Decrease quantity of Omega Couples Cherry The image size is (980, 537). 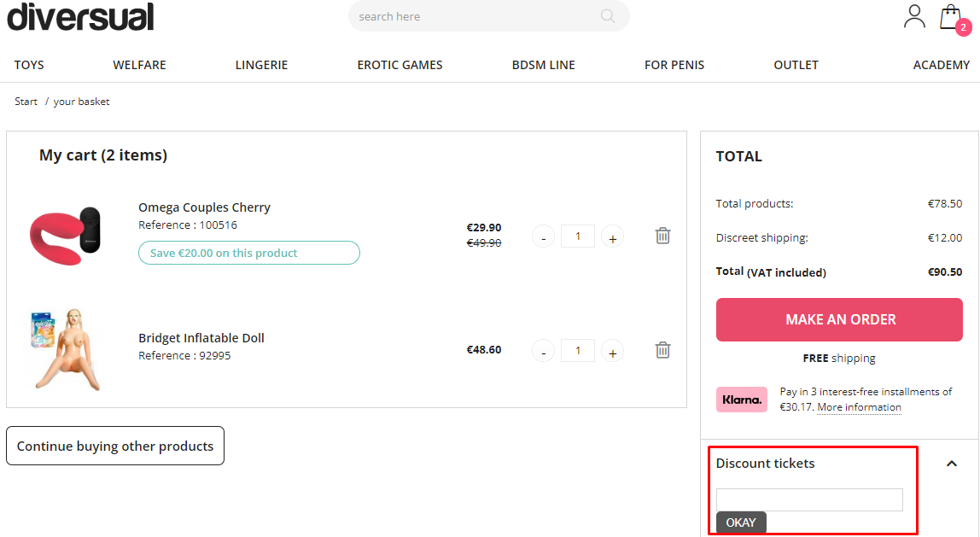(543, 237)
